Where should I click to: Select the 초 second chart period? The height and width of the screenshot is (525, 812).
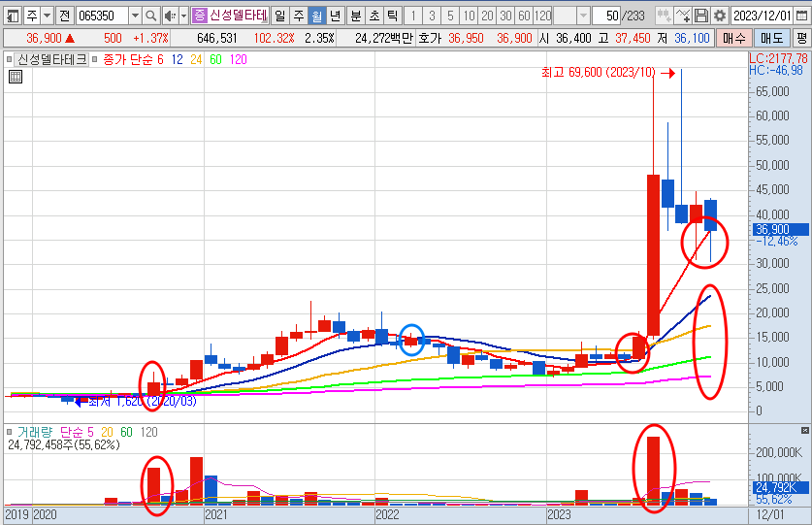(374, 16)
